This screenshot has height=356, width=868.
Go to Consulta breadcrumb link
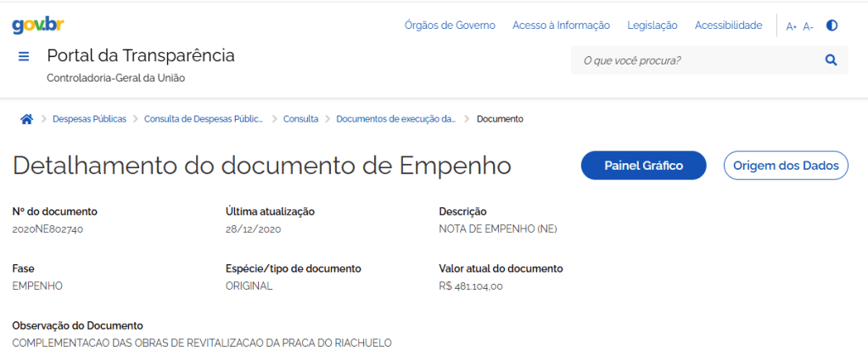click(x=300, y=119)
